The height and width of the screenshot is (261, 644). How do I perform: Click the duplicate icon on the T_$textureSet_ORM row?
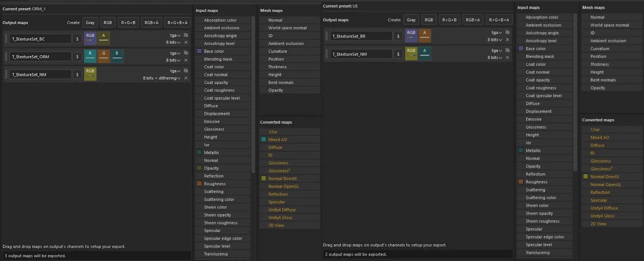186,53
